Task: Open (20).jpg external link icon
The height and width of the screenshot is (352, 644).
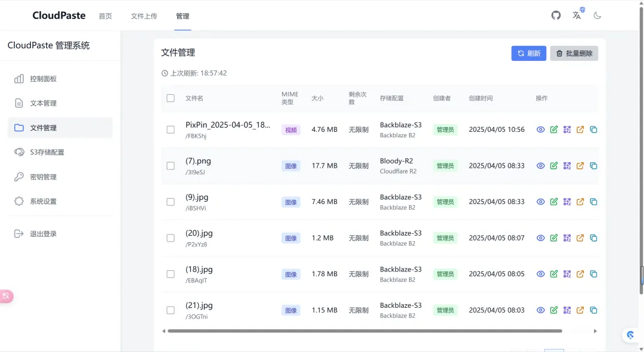Action: click(580, 238)
